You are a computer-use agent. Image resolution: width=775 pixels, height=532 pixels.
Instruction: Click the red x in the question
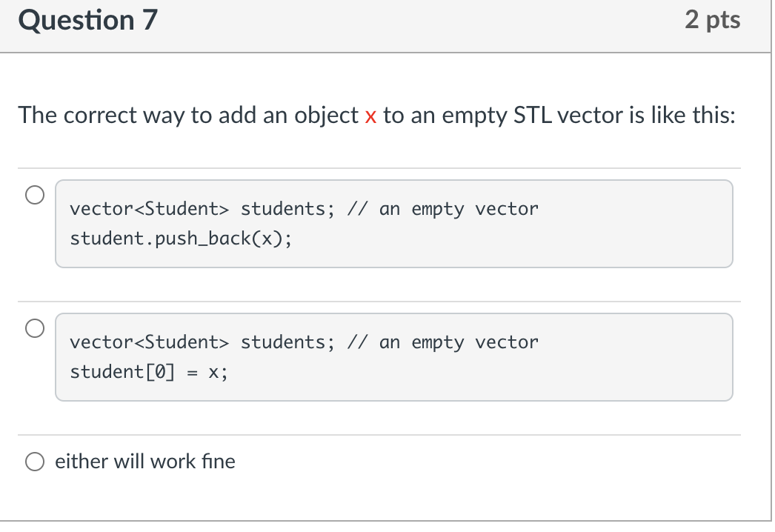(x=371, y=116)
